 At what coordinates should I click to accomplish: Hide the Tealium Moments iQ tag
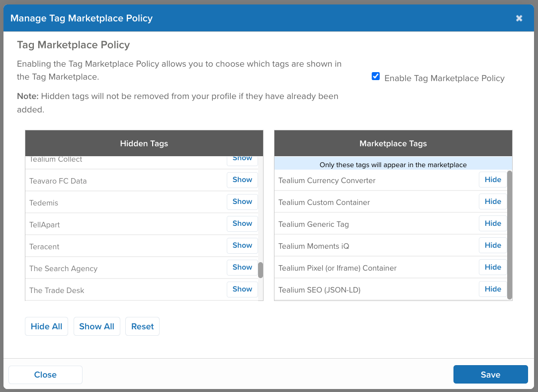[492, 245]
